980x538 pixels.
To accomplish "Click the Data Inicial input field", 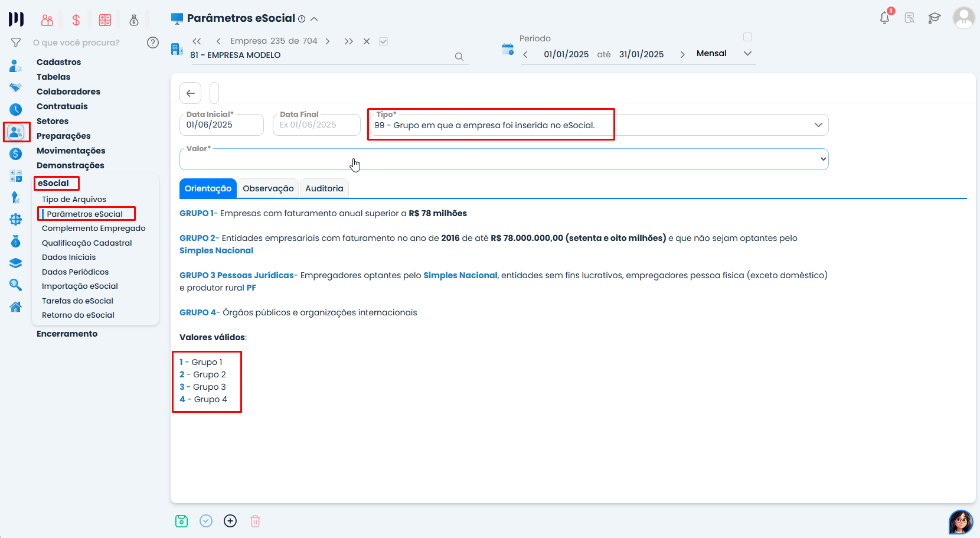I will (221, 125).
